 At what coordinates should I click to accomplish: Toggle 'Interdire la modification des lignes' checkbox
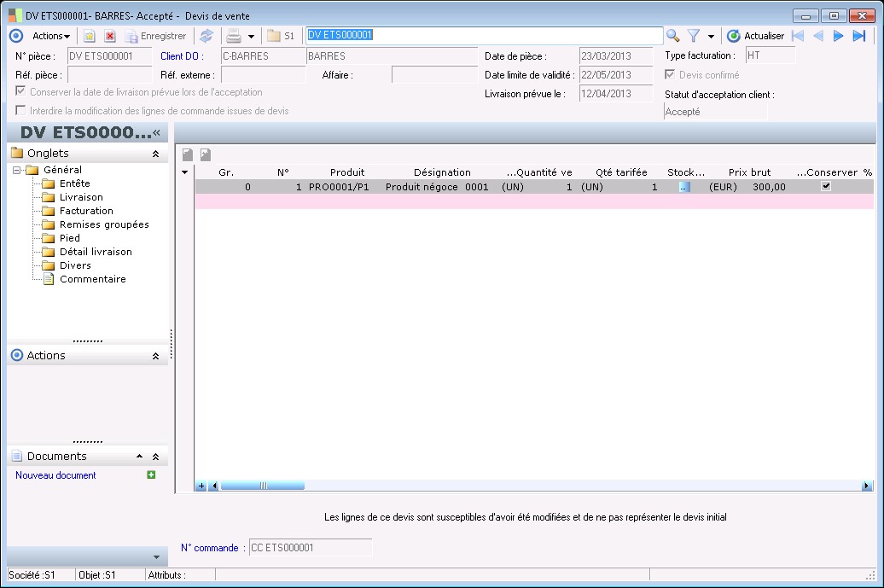pyautogui.click(x=20, y=111)
